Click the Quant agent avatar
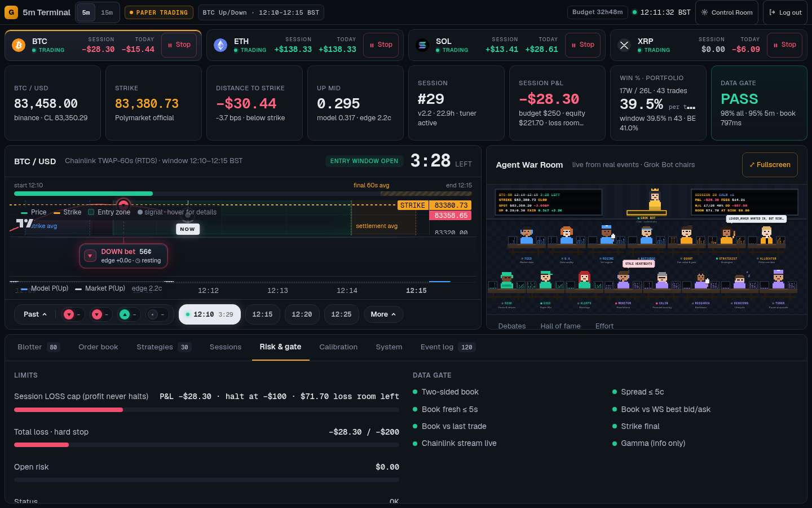 pos(686,235)
